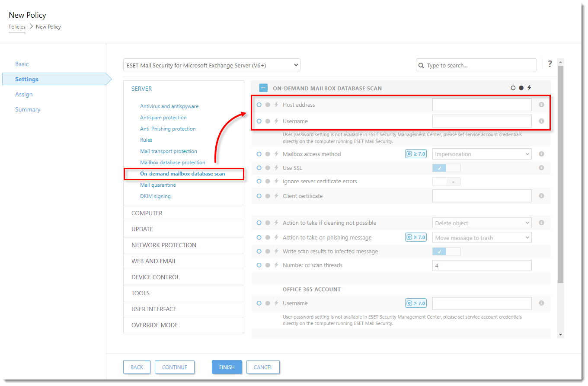The image size is (588, 386).
Task: Expand the WEB AND EMAIL category
Action: (184, 261)
